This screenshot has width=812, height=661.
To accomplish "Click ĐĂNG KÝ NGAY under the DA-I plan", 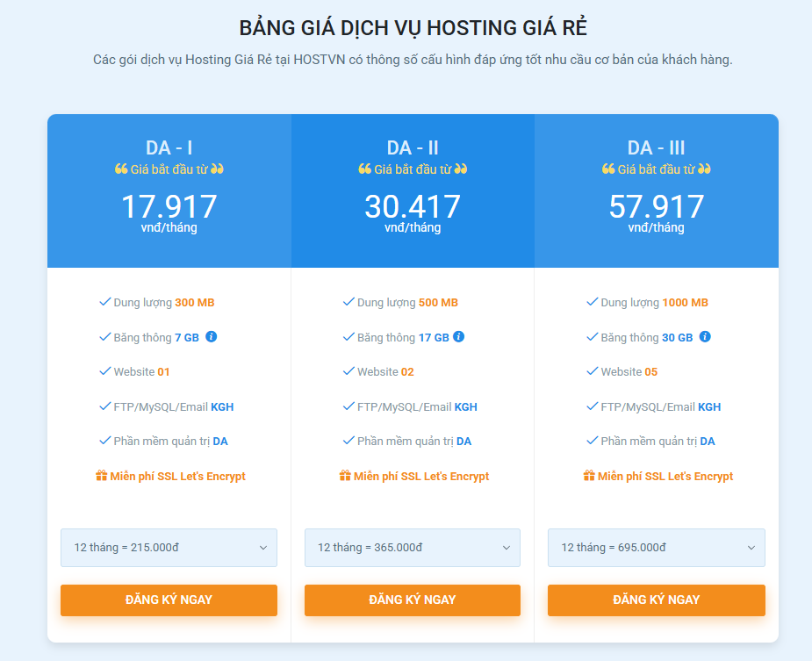I will click(169, 600).
